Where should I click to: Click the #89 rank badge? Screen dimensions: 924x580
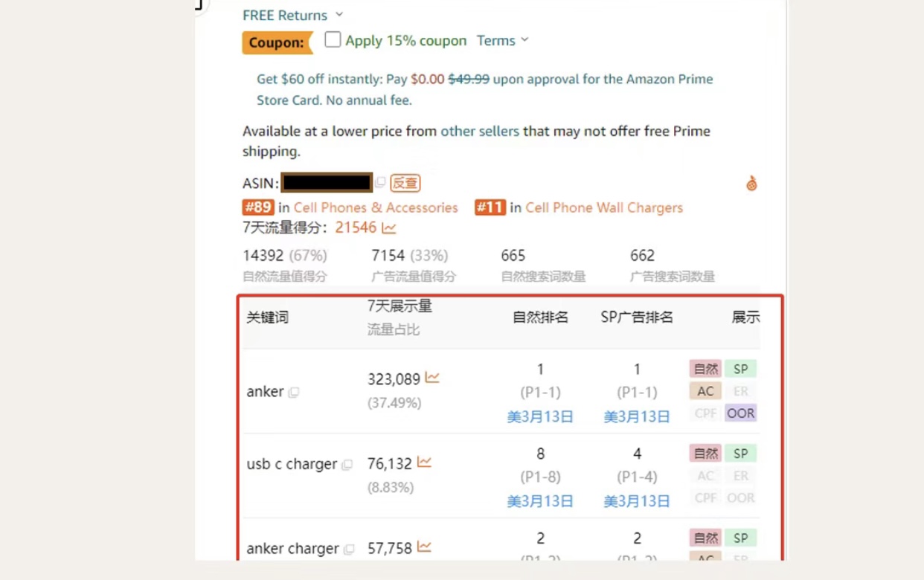(x=258, y=207)
